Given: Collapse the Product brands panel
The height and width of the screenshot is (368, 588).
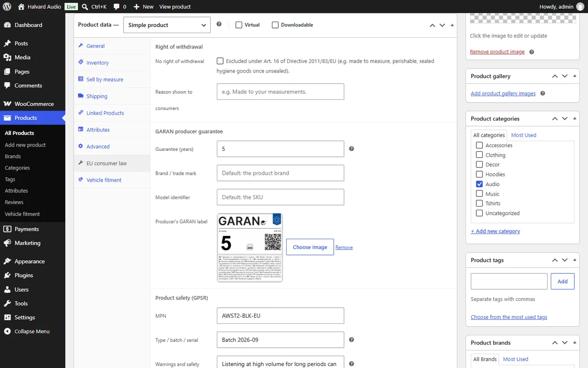Looking at the screenshot, I should click(x=575, y=343).
